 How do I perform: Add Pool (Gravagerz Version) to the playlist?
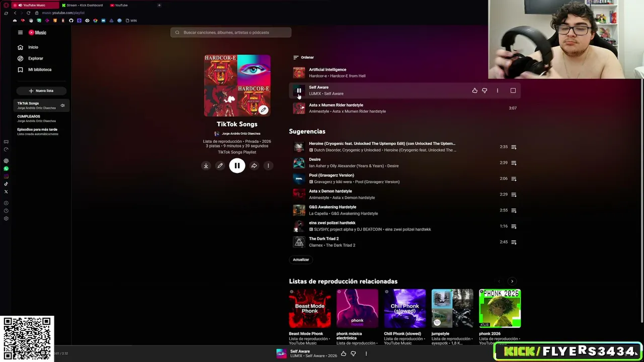point(514,179)
